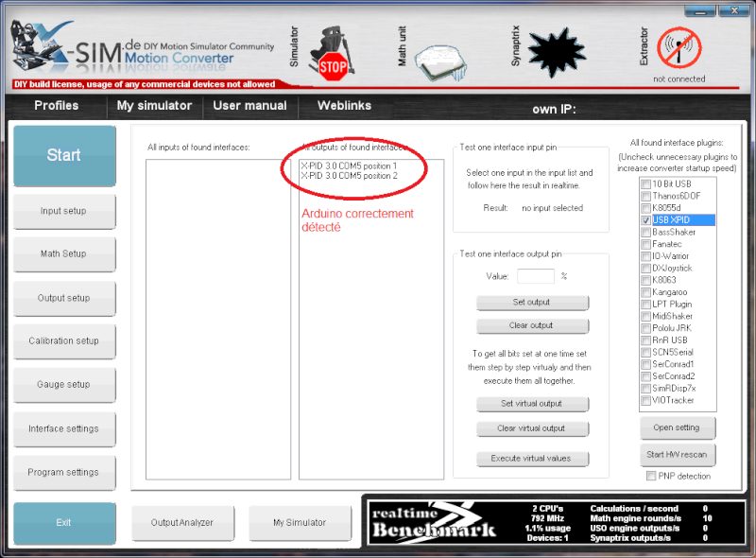Enable the PNP detection checkbox
The width and height of the screenshot is (756, 558).
[x=651, y=476]
